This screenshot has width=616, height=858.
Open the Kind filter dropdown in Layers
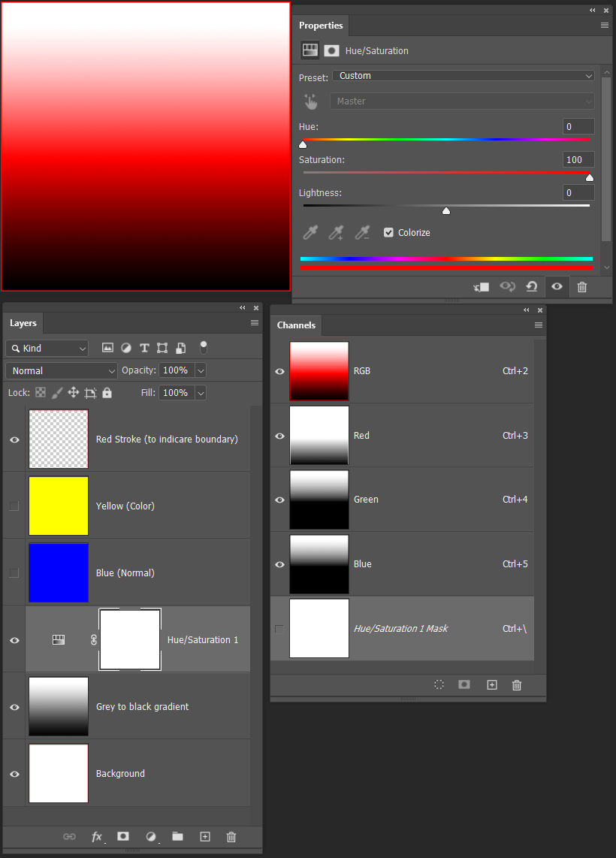[47, 348]
